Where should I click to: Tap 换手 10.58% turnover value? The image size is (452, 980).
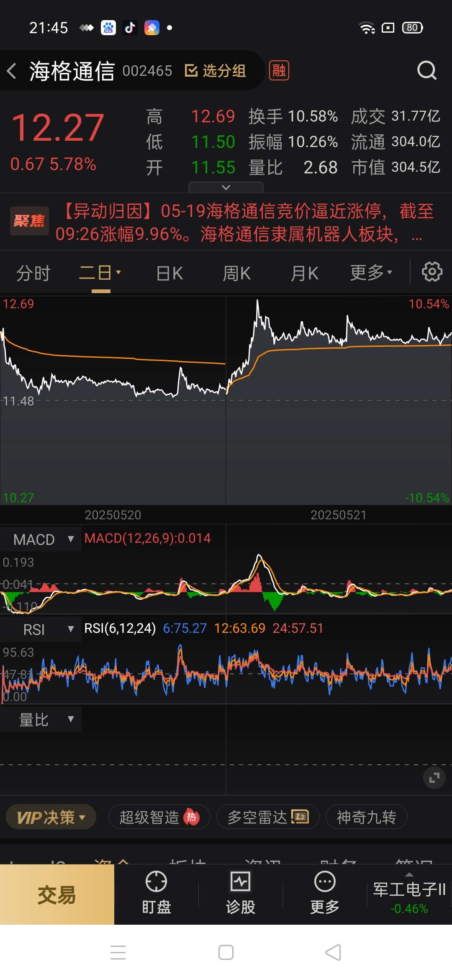point(293,116)
